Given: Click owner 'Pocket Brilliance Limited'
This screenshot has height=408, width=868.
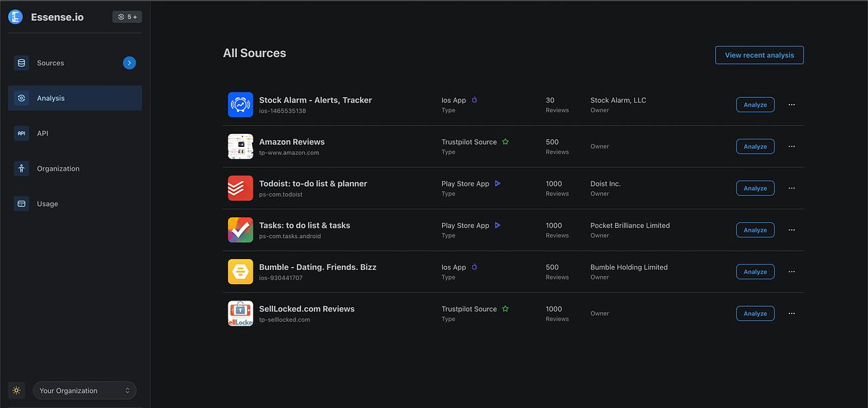Looking at the screenshot, I should [630, 225].
